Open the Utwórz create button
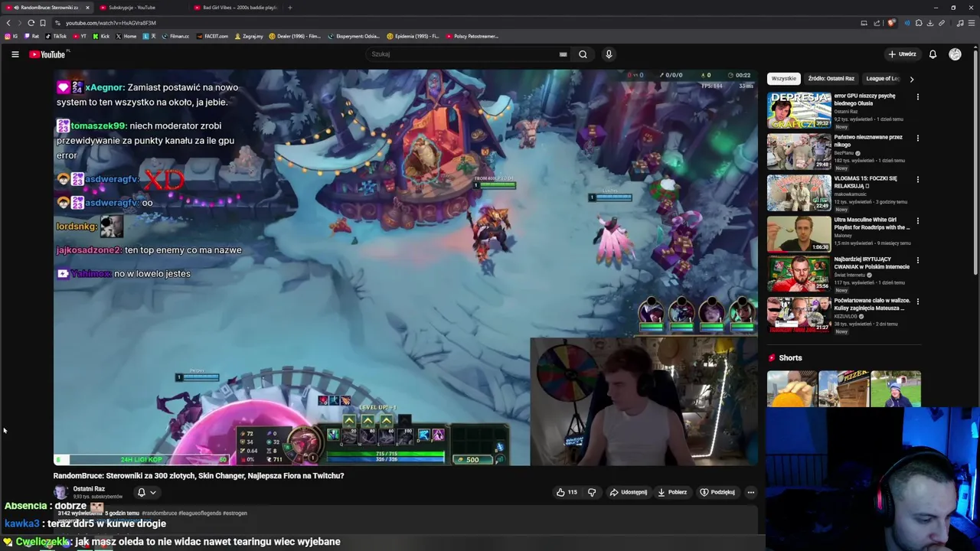 902,54
